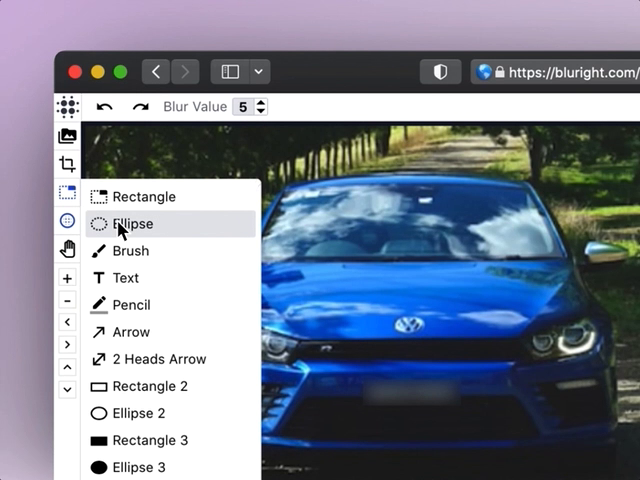Click the globe icon in address bar
Image resolution: width=640 pixels, height=480 pixels.
[484, 72]
